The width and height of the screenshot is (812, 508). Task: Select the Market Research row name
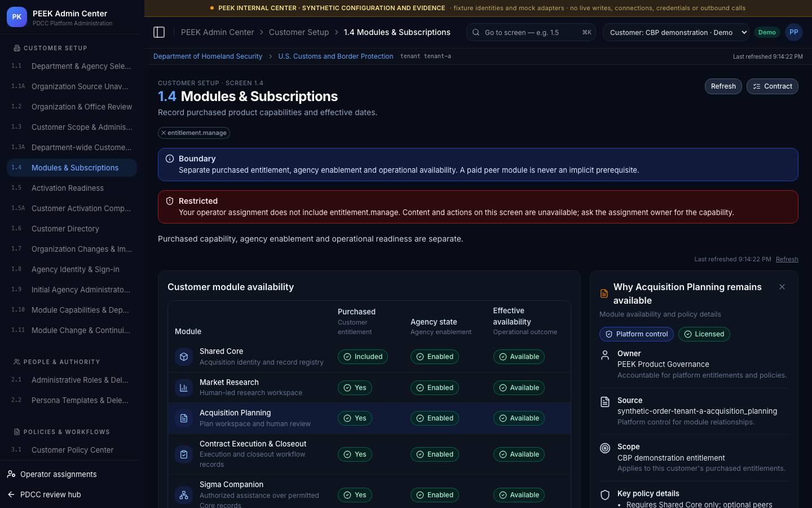[229, 382]
